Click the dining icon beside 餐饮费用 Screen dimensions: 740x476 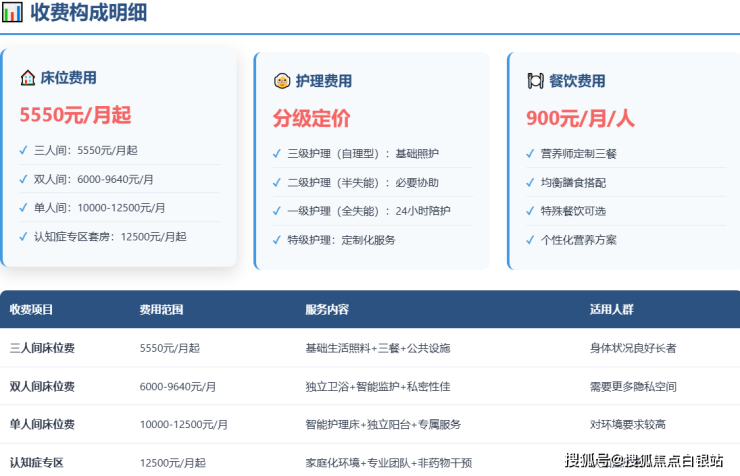coord(535,81)
